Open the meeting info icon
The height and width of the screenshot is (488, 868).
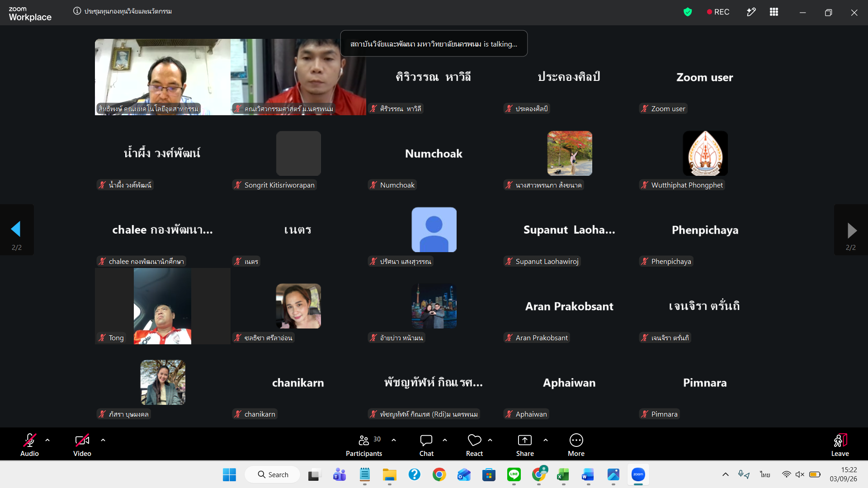[77, 11]
